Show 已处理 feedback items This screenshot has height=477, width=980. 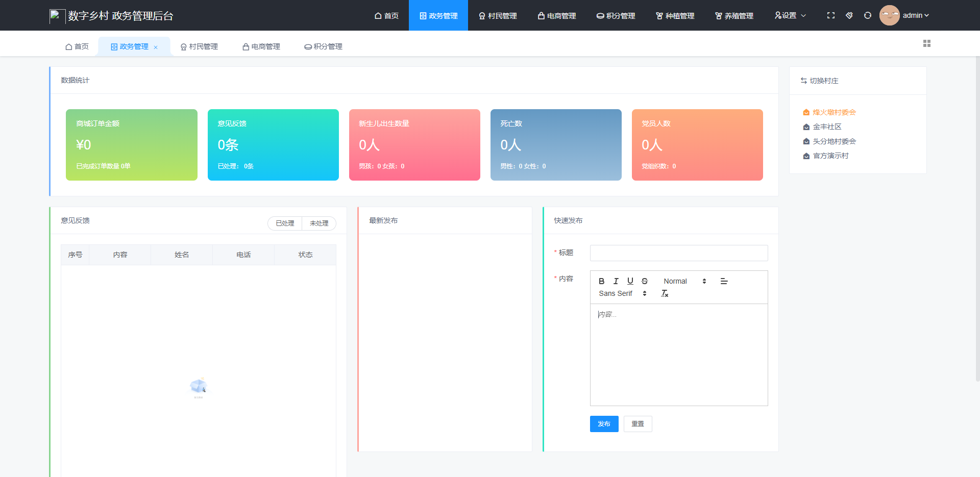pyautogui.click(x=285, y=223)
